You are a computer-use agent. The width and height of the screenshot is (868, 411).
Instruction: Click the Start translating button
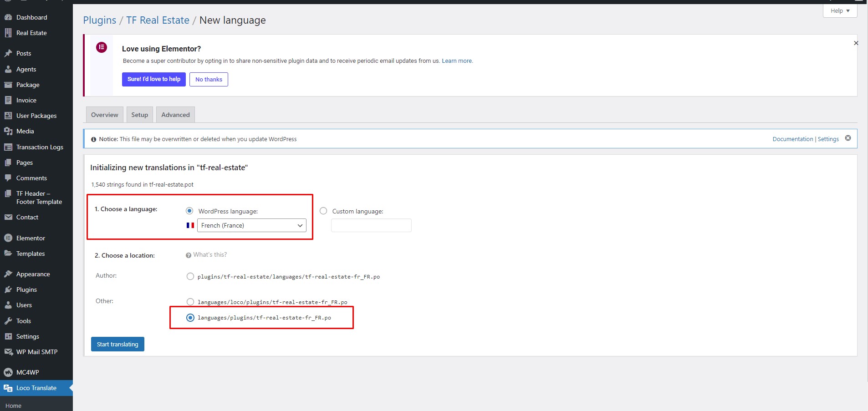(x=117, y=344)
